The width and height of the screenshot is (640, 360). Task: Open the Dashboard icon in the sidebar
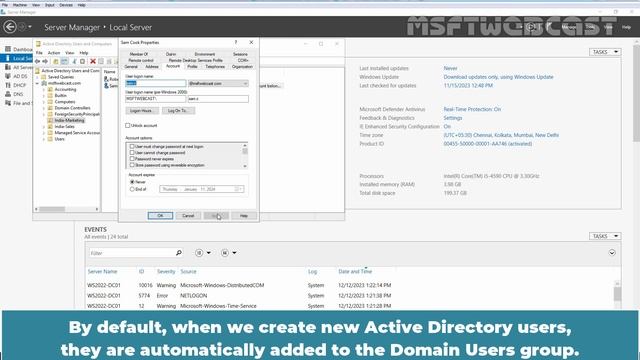coord(8,49)
